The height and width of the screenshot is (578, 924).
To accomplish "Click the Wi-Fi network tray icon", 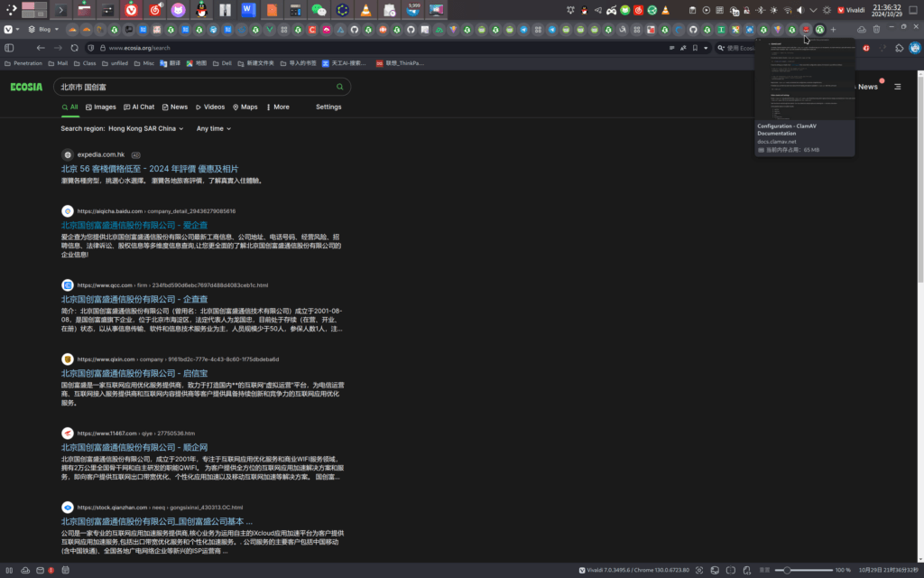I will tap(787, 10).
